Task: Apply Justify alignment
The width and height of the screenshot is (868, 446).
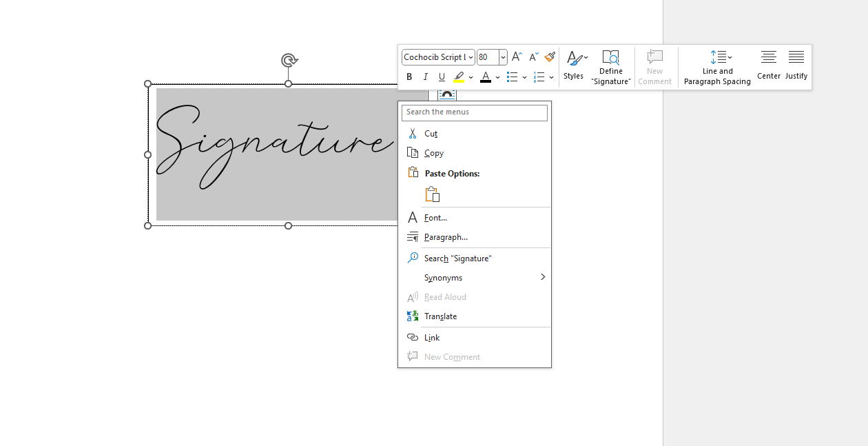Action: click(796, 66)
